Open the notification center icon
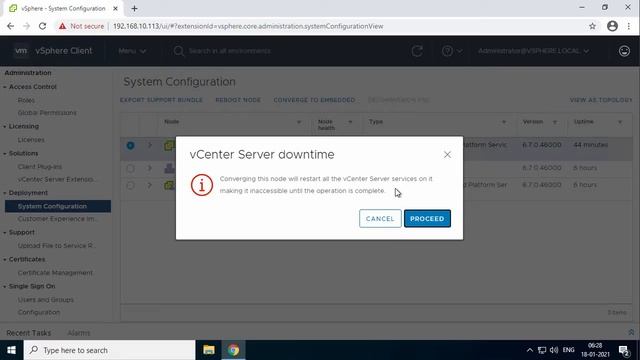This screenshot has height=360, width=640. click(x=624, y=350)
